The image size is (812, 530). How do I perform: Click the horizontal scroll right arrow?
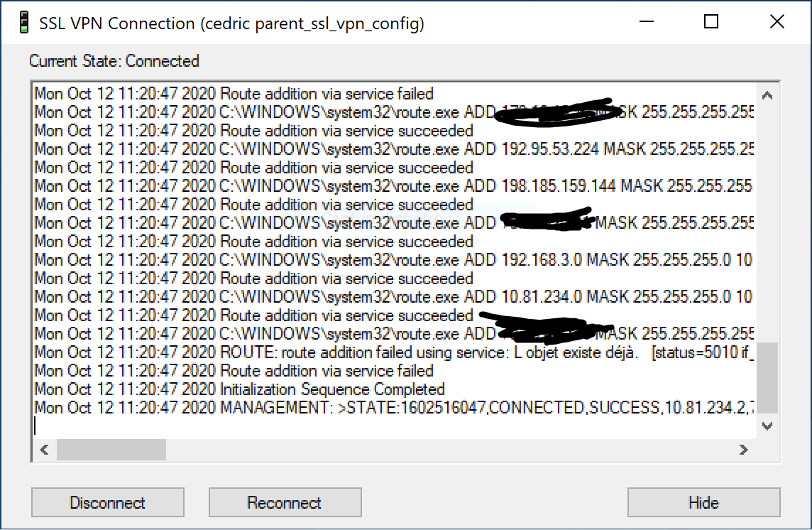744,450
